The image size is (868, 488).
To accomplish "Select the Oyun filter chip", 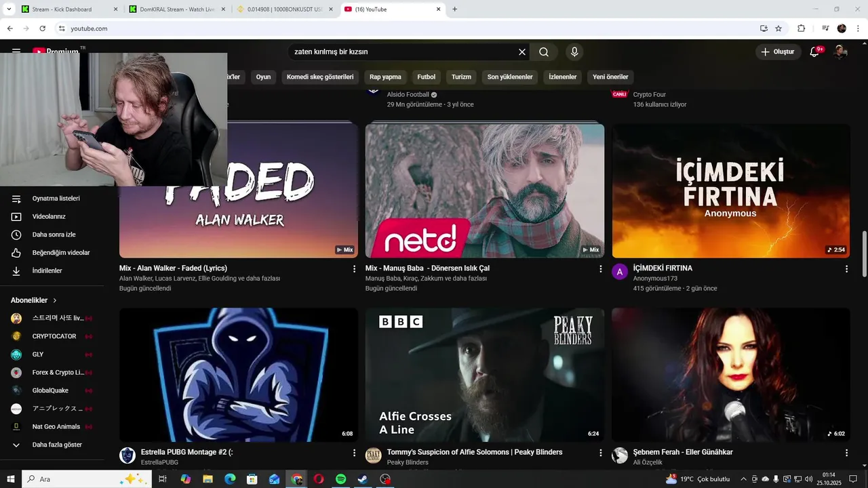I will pyautogui.click(x=263, y=77).
